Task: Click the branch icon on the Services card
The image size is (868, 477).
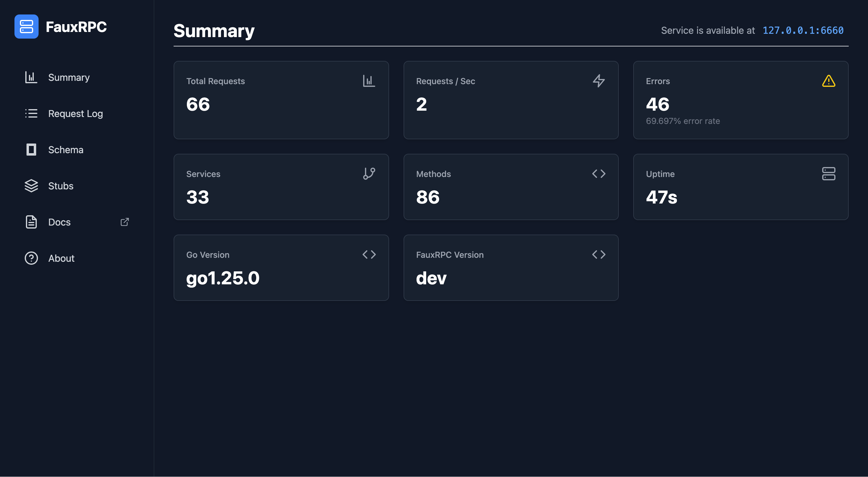Action: 369,174
